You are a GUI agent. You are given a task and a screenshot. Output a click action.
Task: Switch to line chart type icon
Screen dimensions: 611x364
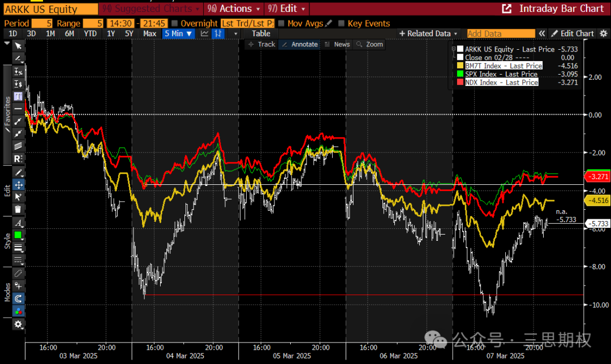205,33
